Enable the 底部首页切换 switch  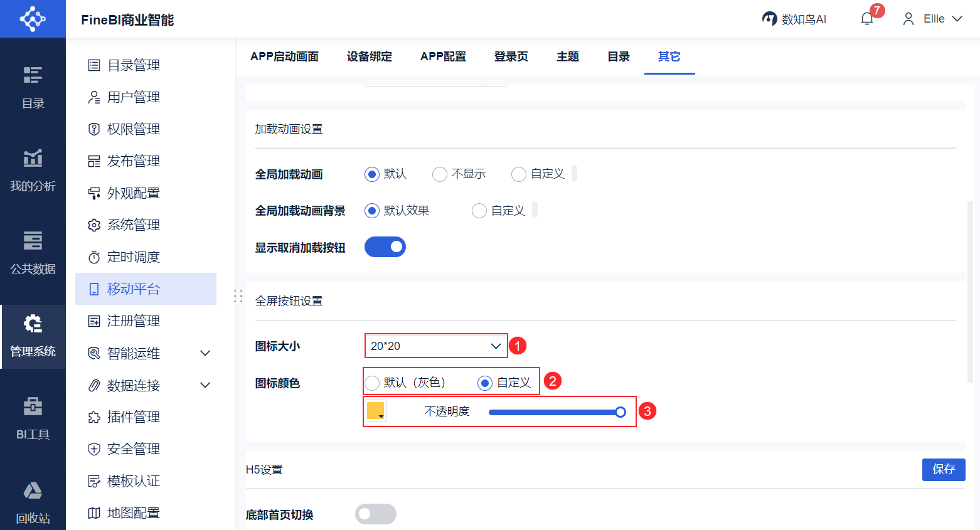[376, 514]
